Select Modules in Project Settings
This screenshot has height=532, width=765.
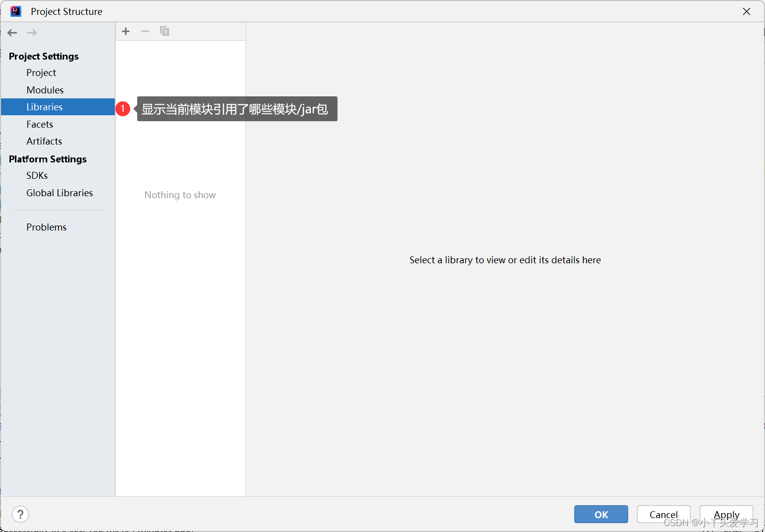point(45,90)
